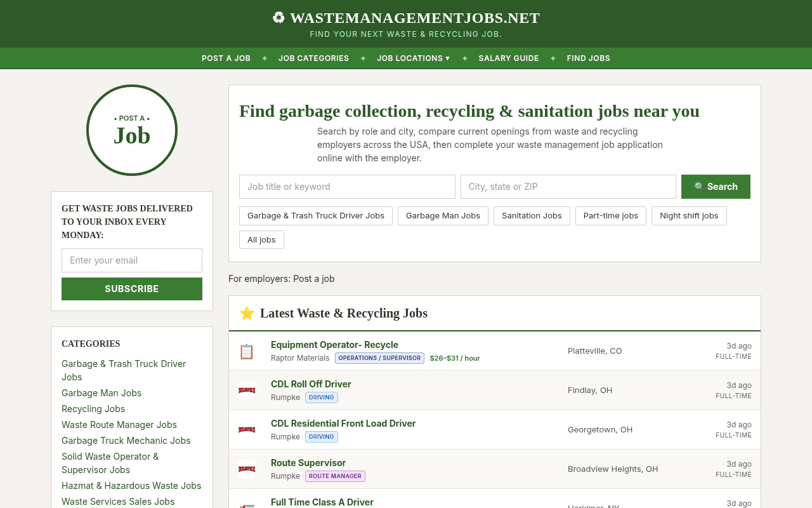812x508 pixels.
Task: Pick the Part-time jobs chip
Action: point(611,216)
